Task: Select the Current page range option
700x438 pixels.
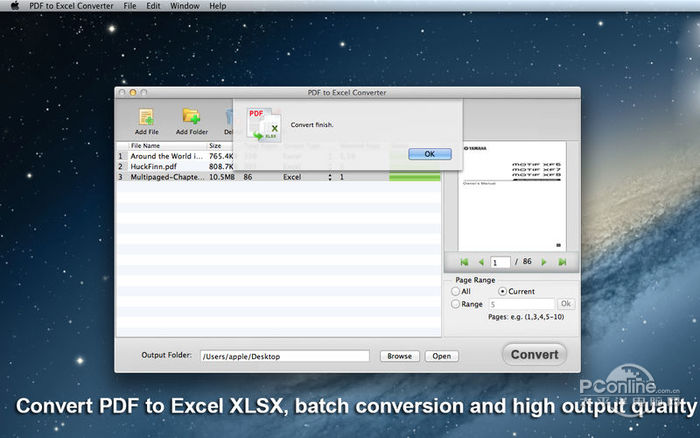Action: coord(502,291)
